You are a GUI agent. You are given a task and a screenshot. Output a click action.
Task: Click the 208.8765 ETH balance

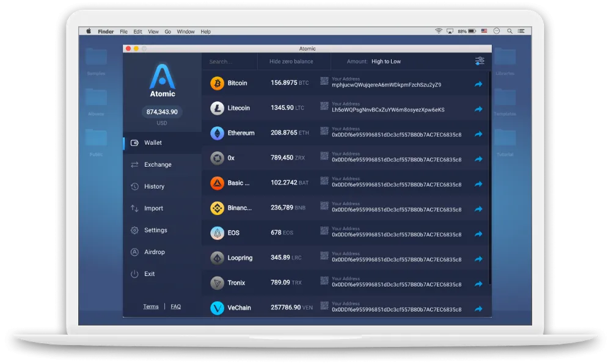click(290, 133)
